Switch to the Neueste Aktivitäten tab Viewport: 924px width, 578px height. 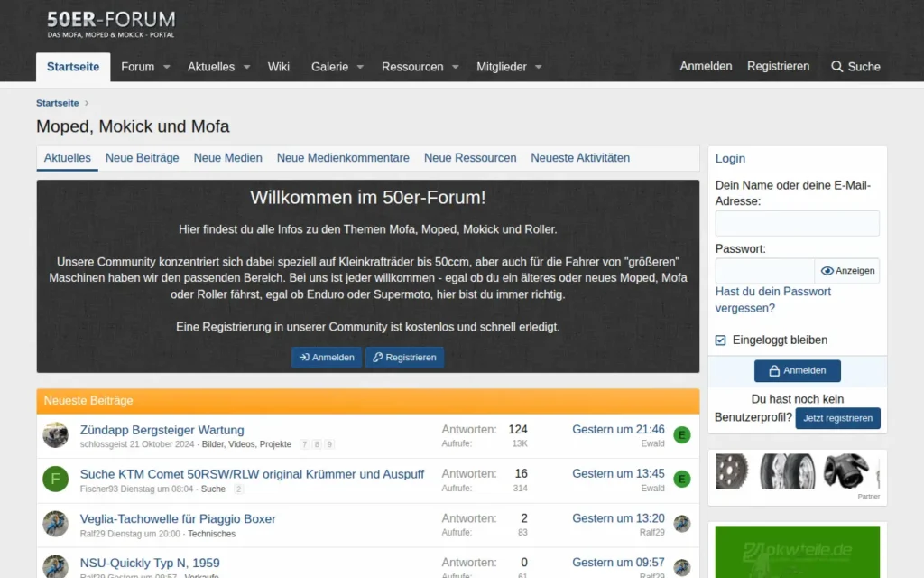point(580,158)
